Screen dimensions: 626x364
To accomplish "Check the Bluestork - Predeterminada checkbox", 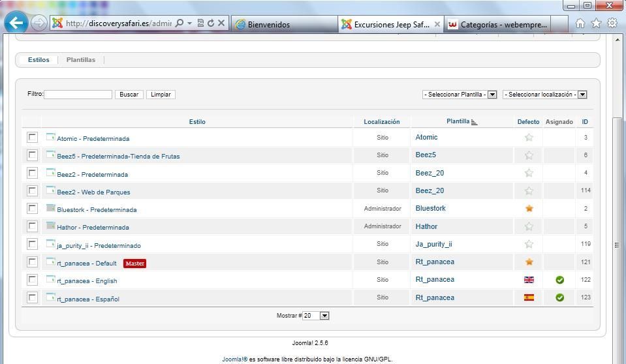I will tap(33, 208).
